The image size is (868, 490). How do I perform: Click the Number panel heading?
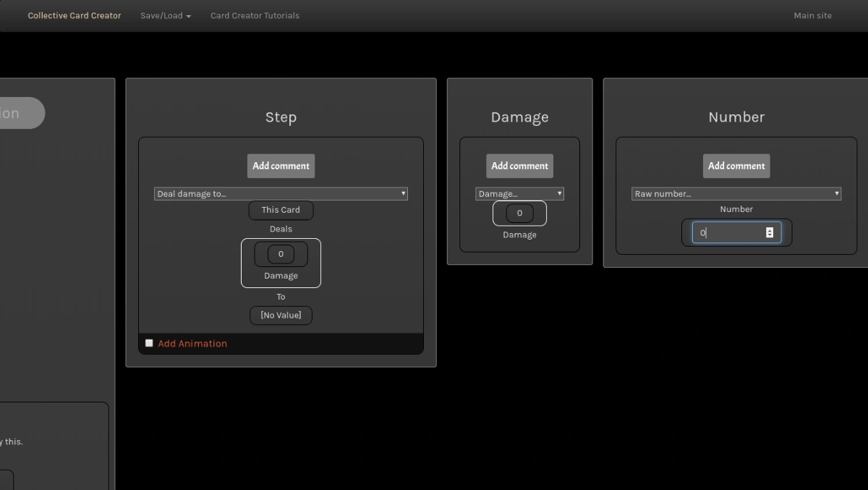pyautogui.click(x=736, y=117)
